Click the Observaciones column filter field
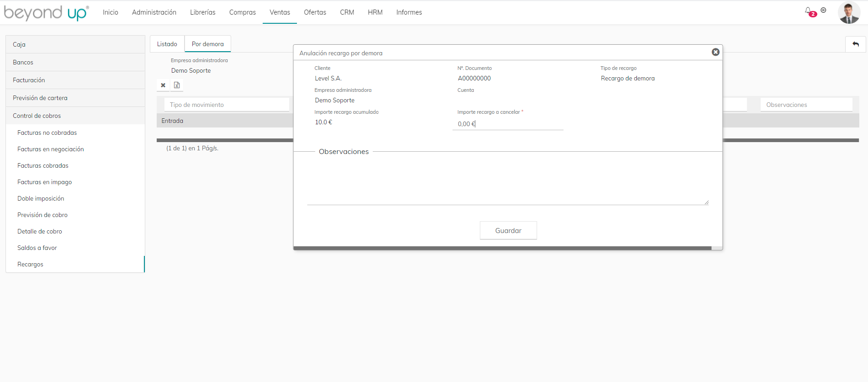 coord(806,105)
